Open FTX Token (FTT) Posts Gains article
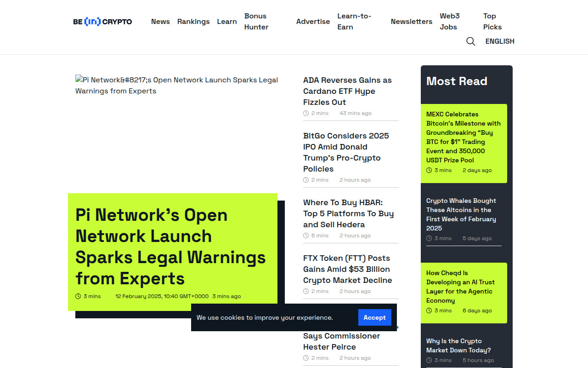588x368 pixels. [x=347, y=269]
